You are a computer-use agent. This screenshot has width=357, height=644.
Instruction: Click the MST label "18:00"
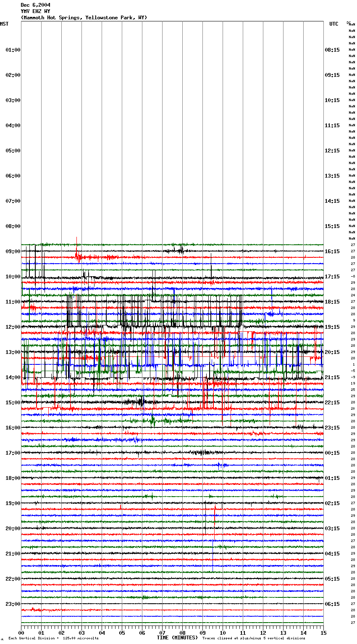click(x=13, y=478)
